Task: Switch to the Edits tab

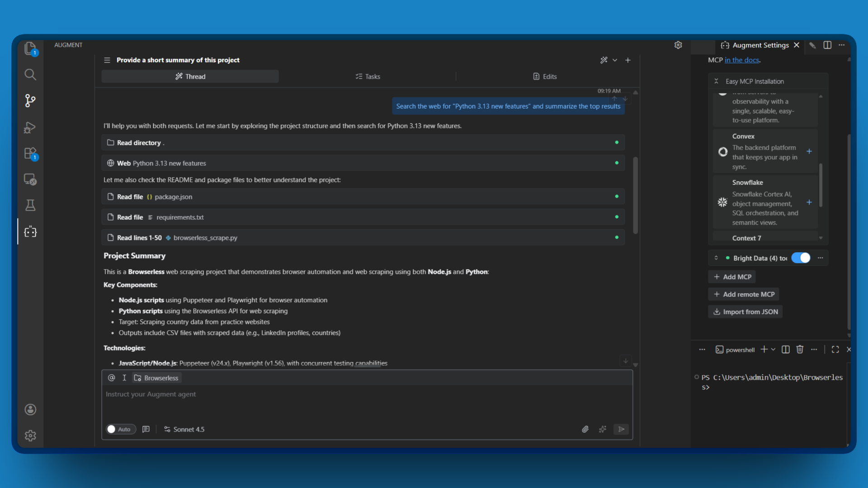Action: point(545,76)
